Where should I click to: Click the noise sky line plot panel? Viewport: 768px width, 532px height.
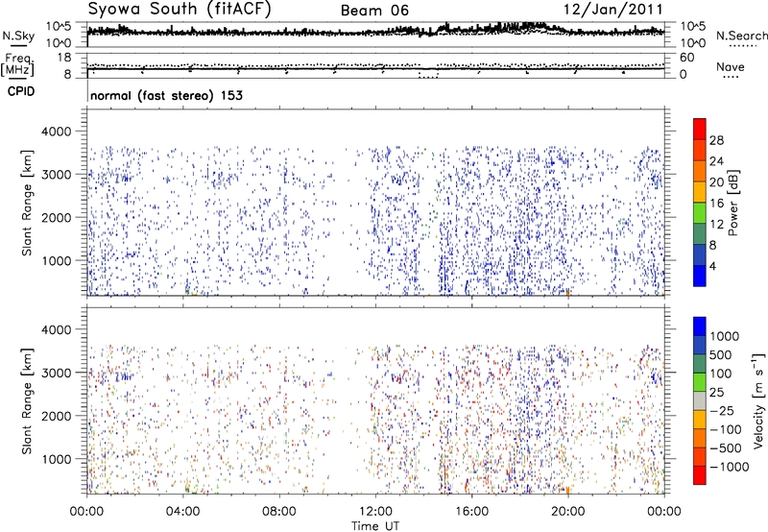[375, 35]
